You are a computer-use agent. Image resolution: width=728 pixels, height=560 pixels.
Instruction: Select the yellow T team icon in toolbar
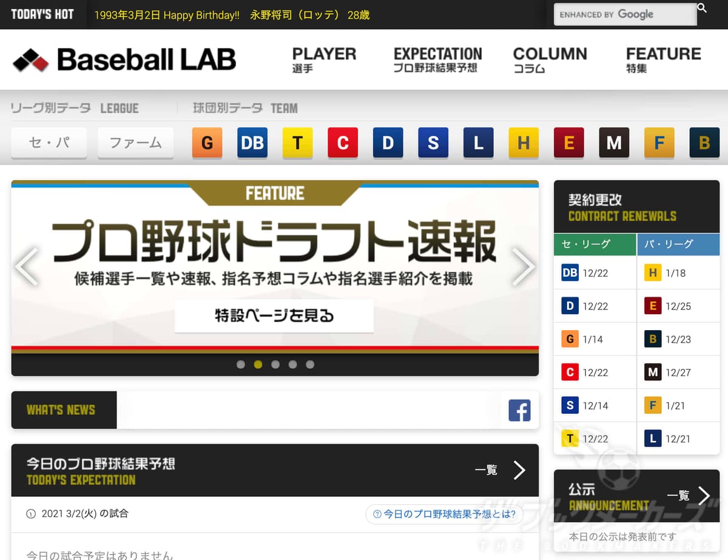tap(297, 143)
